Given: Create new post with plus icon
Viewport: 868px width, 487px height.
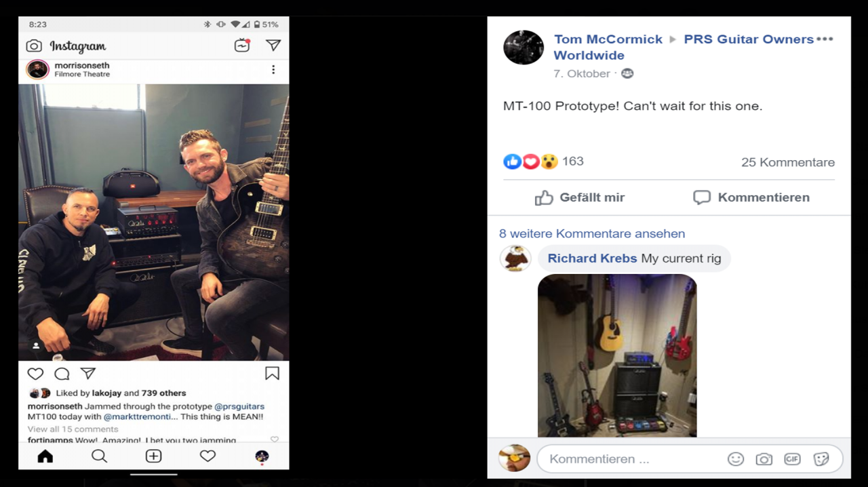Looking at the screenshot, I should coord(154,456).
